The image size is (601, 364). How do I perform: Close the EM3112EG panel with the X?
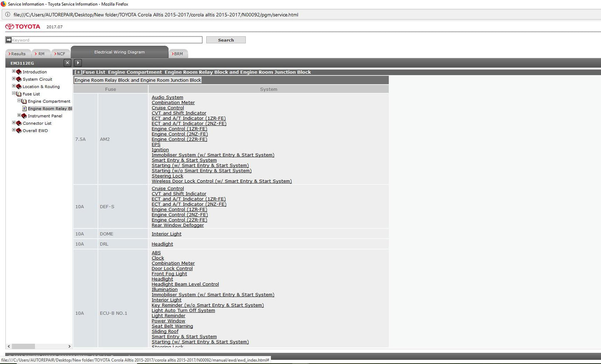(x=67, y=63)
